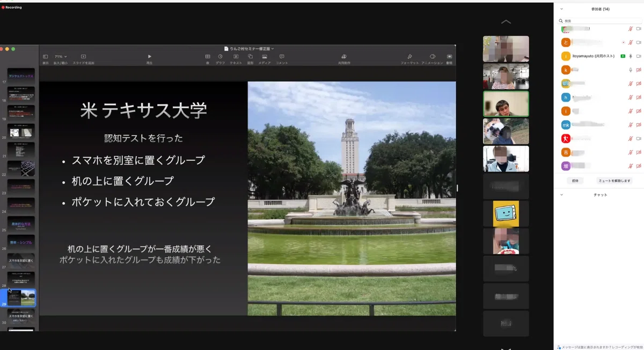Select slide 30 thumbnail in navigator
The width and height of the screenshot is (644, 350).
[x=21, y=316]
